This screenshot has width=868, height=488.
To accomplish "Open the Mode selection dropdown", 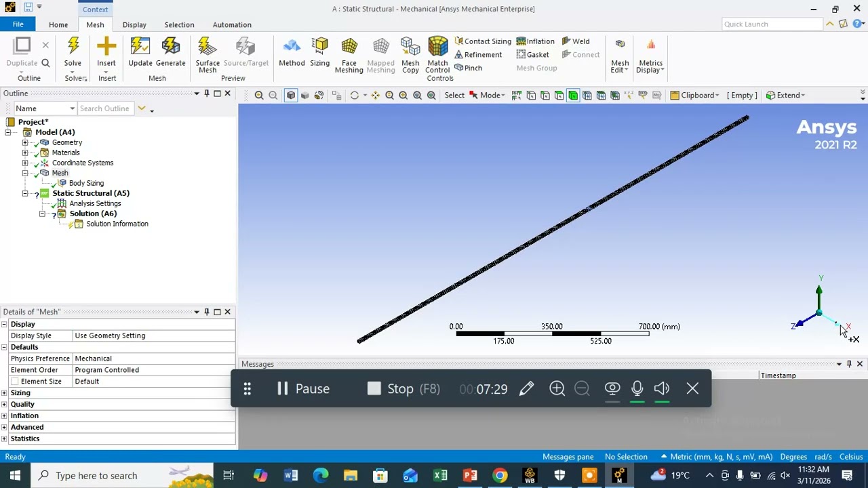I will point(488,96).
